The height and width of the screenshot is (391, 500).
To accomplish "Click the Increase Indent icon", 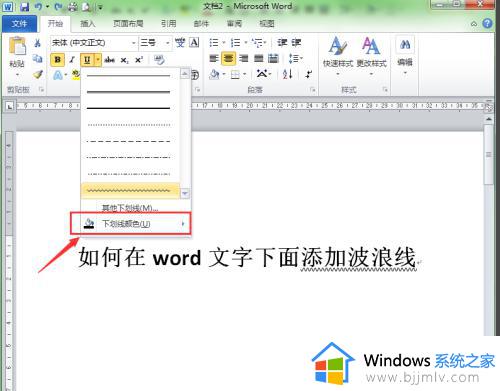I will (x=296, y=43).
